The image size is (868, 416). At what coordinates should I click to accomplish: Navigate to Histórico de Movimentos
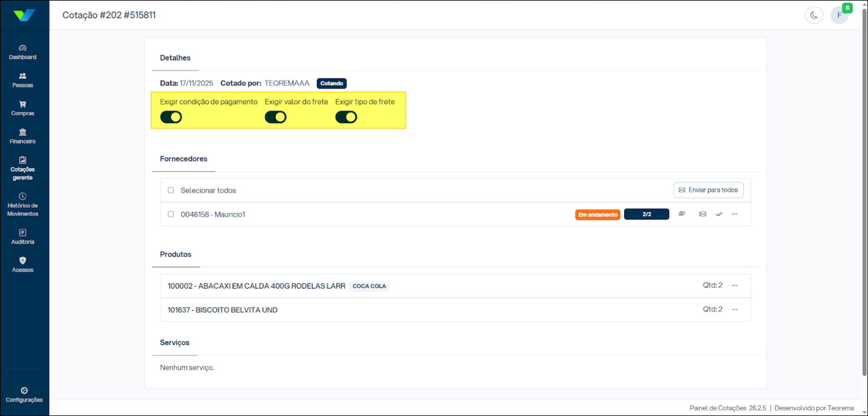tap(23, 205)
